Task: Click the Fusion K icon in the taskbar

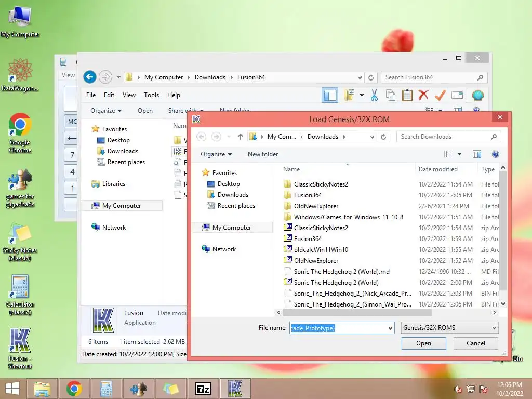Action: click(x=235, y=389)
